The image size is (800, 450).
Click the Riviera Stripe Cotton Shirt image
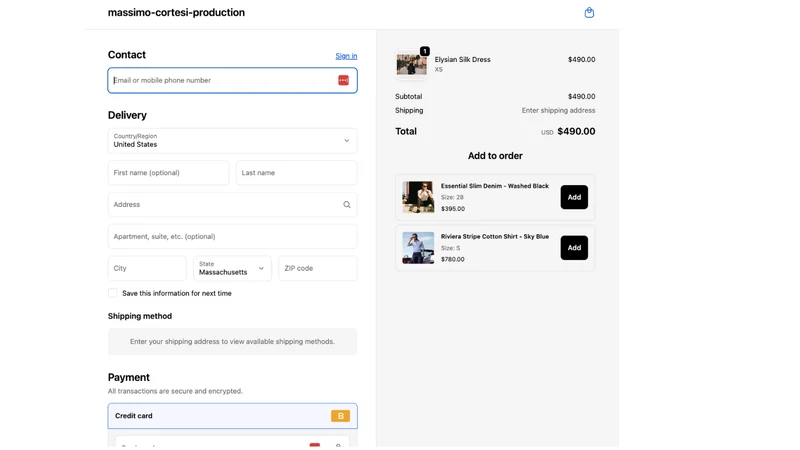point(418,248)
